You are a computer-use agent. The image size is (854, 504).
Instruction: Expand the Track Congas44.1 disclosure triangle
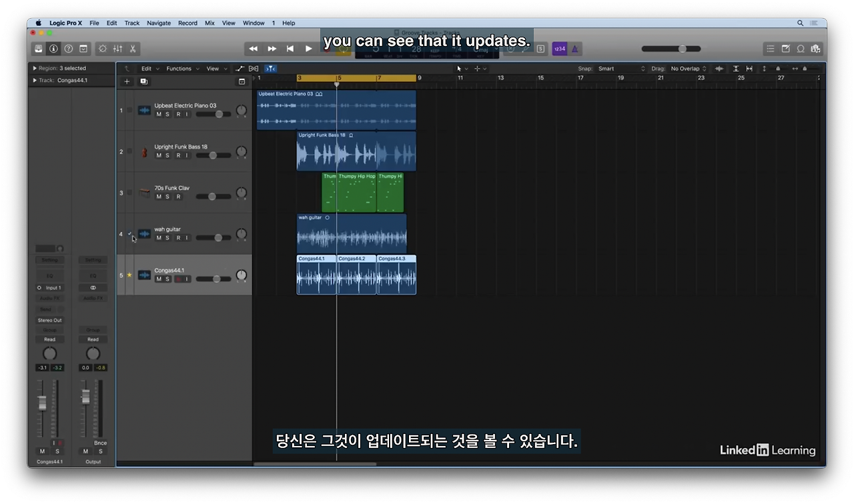coord(35,81)
